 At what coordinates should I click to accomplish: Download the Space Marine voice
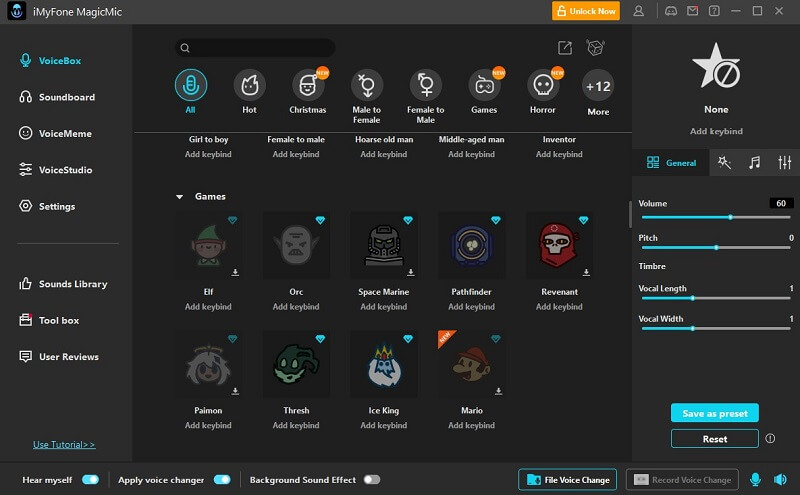click(x=411, y=273)
